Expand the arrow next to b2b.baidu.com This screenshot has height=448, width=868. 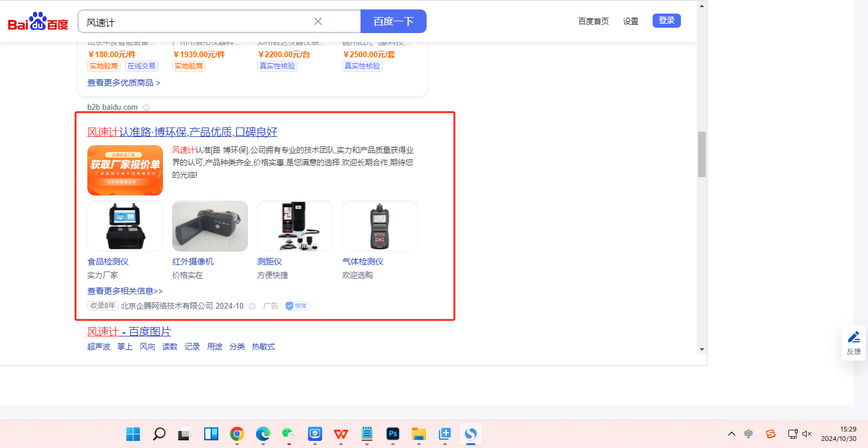coord(146,107)
